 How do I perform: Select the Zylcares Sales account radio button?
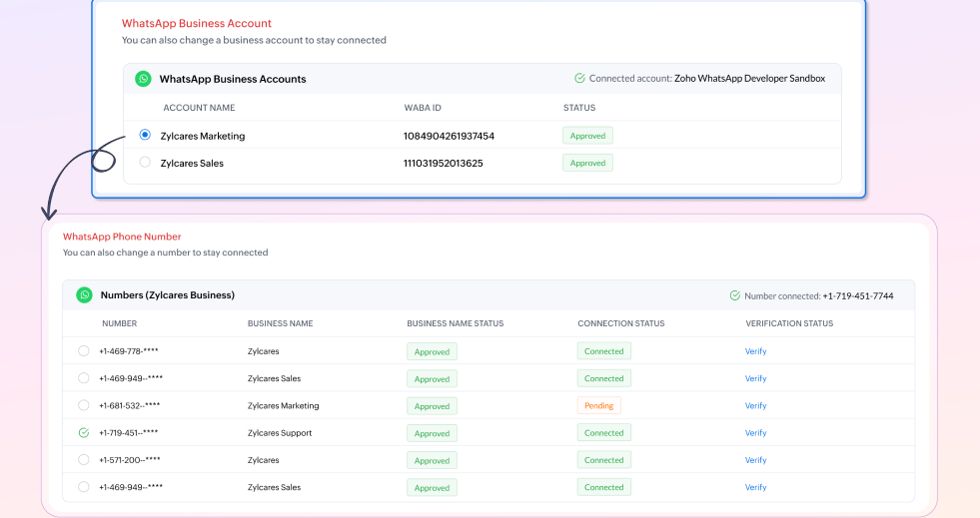[x=145, y=163]
